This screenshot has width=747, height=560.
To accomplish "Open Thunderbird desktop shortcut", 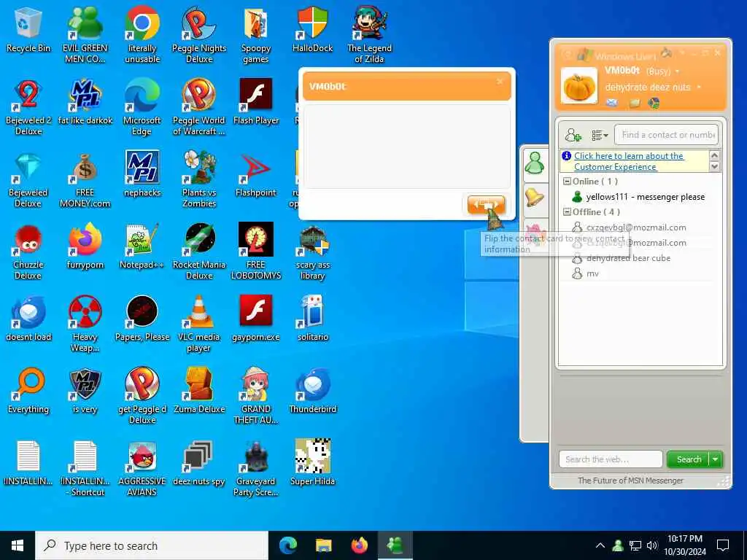I will [312, 392].
